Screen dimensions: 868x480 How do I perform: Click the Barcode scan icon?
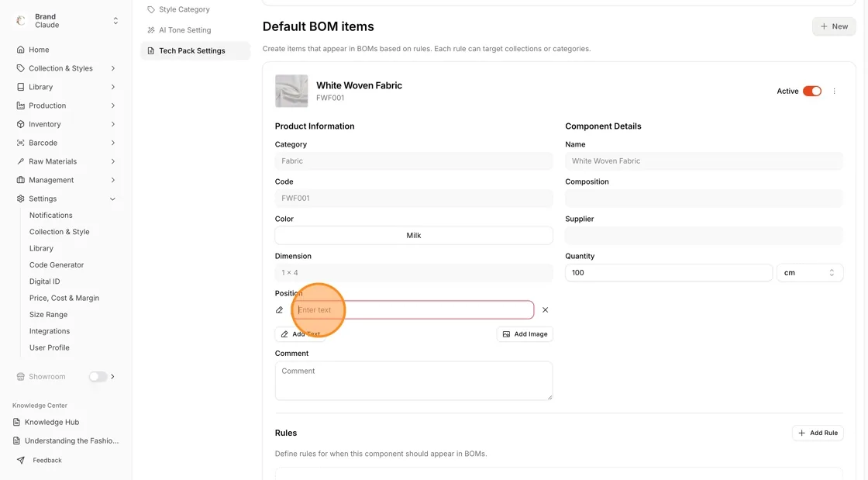(20, 143)
